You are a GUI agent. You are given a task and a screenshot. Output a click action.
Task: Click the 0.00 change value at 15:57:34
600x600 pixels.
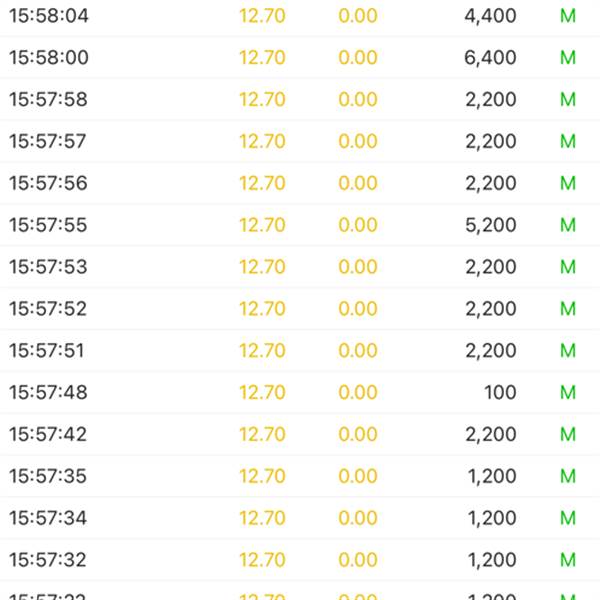[x=358, y=518]
